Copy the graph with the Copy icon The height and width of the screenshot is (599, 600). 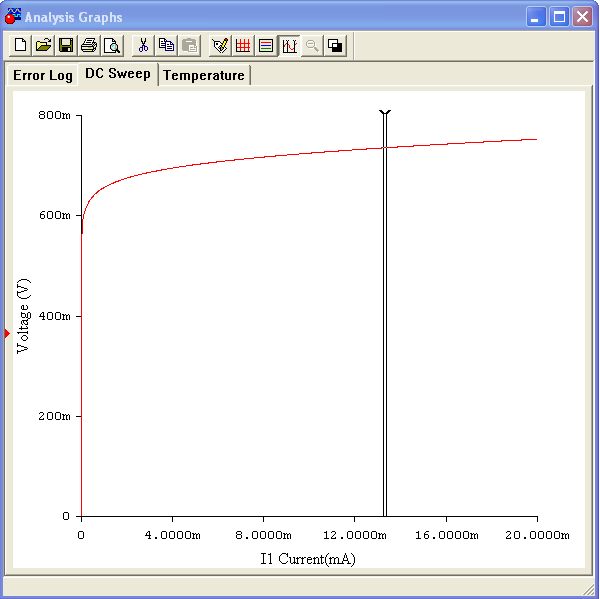[166, 46]
